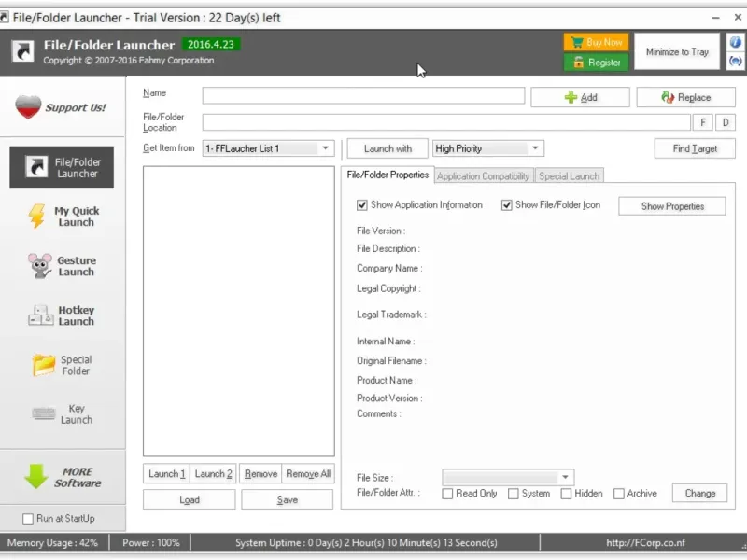The height and width of the screenshot is (560, 747).
Task: Click the 2016.4.23 version badge
Action: [x=211, y=44]
